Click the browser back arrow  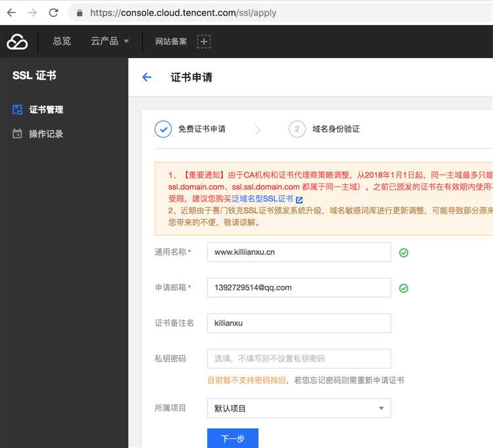pos(12,12)
